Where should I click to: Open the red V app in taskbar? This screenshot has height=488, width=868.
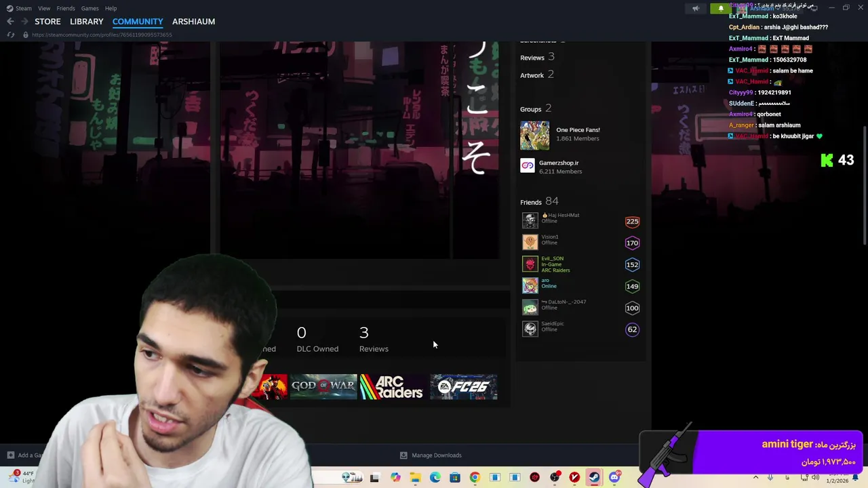click(574, 478)
